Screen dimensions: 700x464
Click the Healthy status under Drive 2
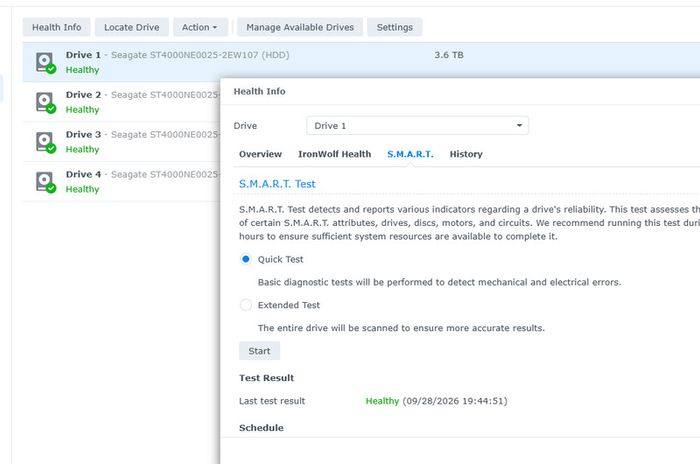pyautogui.click(x=83, y=110)
